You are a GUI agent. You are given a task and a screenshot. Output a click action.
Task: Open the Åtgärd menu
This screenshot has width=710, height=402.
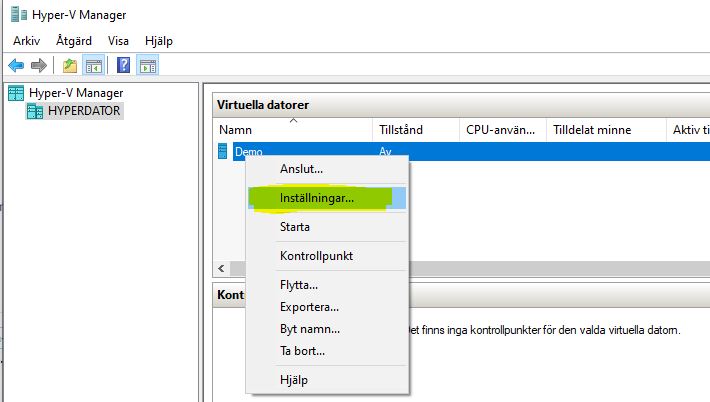click(74, 41)
